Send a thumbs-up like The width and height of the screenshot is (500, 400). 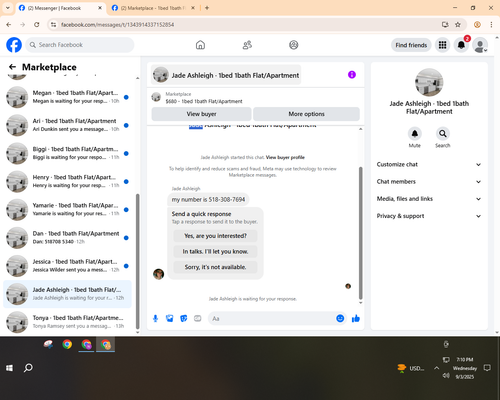356,318
